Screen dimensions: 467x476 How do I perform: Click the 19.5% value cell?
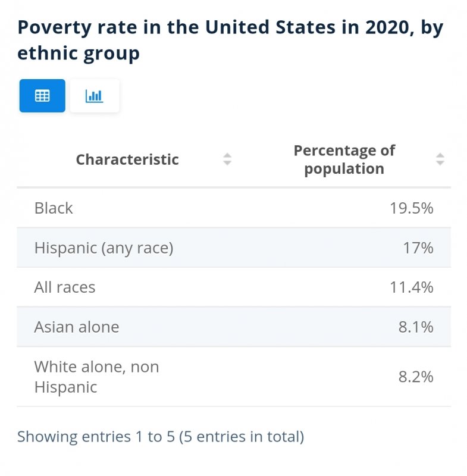[411, 208]
